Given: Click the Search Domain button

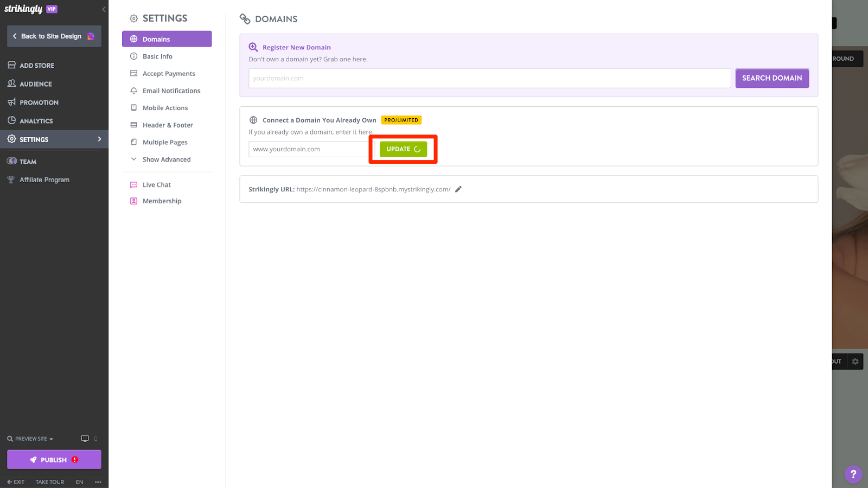Looking at the screenshot, I should click(772, 78).
